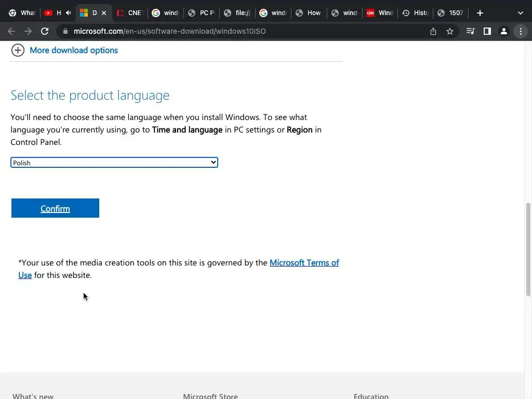Click the 'Education' footer heading
The height and width of the screenshot is (399, 532).
(x=371, y=395)
